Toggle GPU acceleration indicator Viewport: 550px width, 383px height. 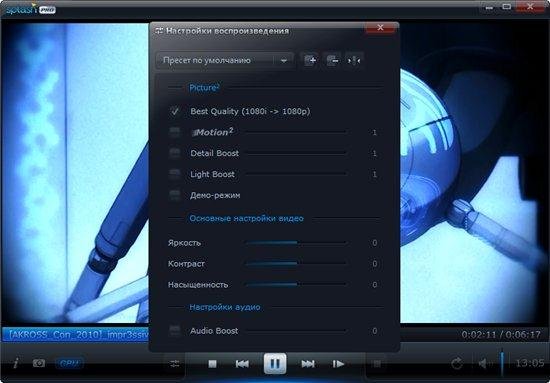69,363
